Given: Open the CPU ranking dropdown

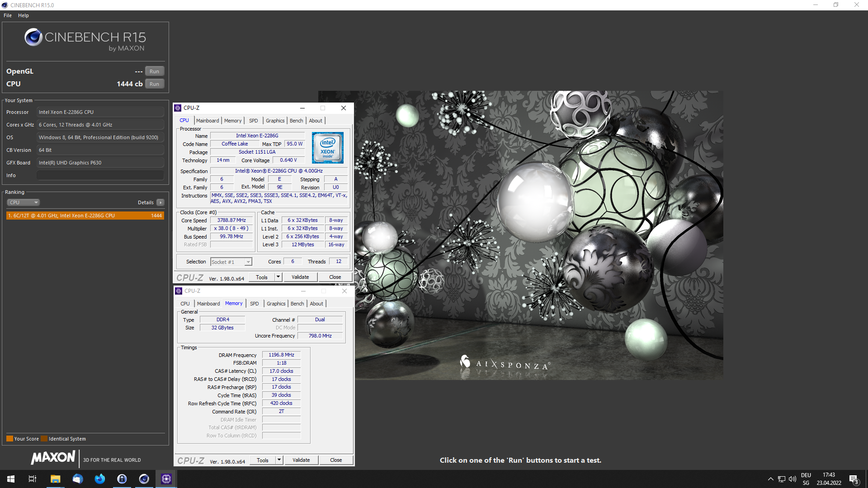Looking at the screenshot, I should [23, 202].
